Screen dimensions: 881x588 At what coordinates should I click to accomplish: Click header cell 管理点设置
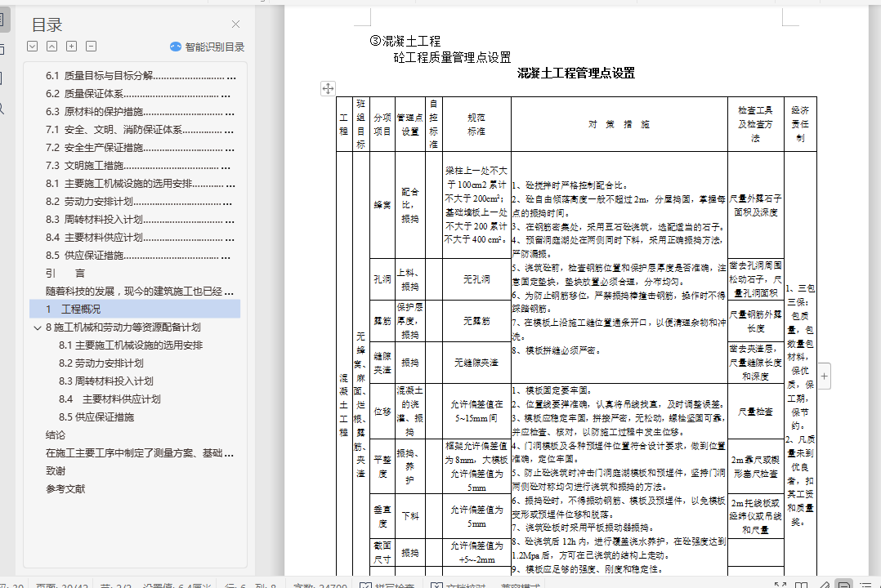tap(410, 124)
